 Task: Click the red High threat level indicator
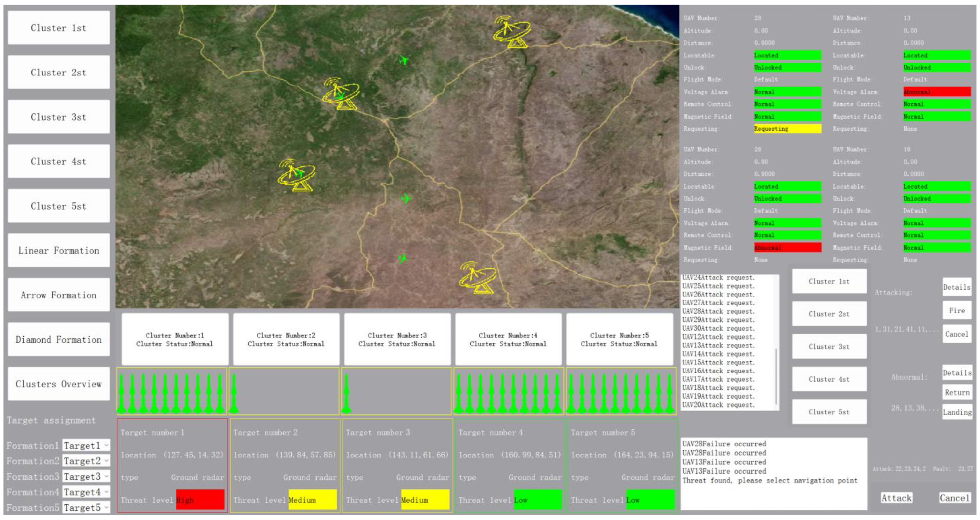200,500
